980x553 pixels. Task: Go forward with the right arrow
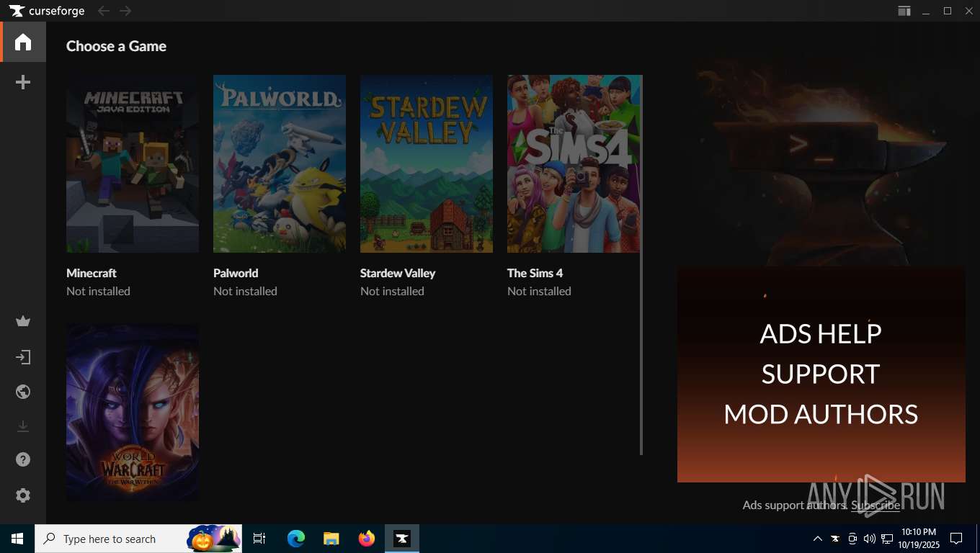click(x=125, y=11)
